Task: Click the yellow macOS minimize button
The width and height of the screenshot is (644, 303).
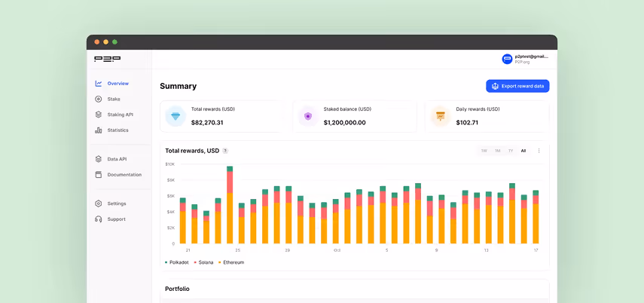Action: [106, 42]
